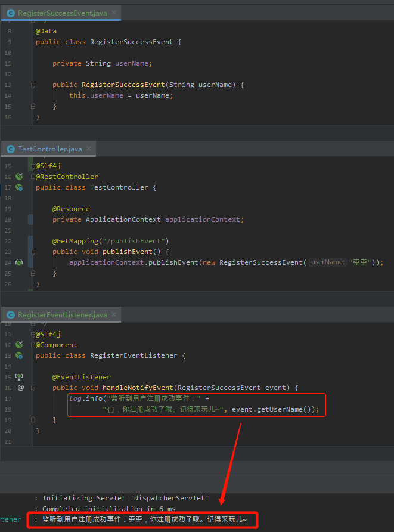Click the userName parameter hint in publishEvent
This screenshot has height=532, width=394.
click(327, 262)
